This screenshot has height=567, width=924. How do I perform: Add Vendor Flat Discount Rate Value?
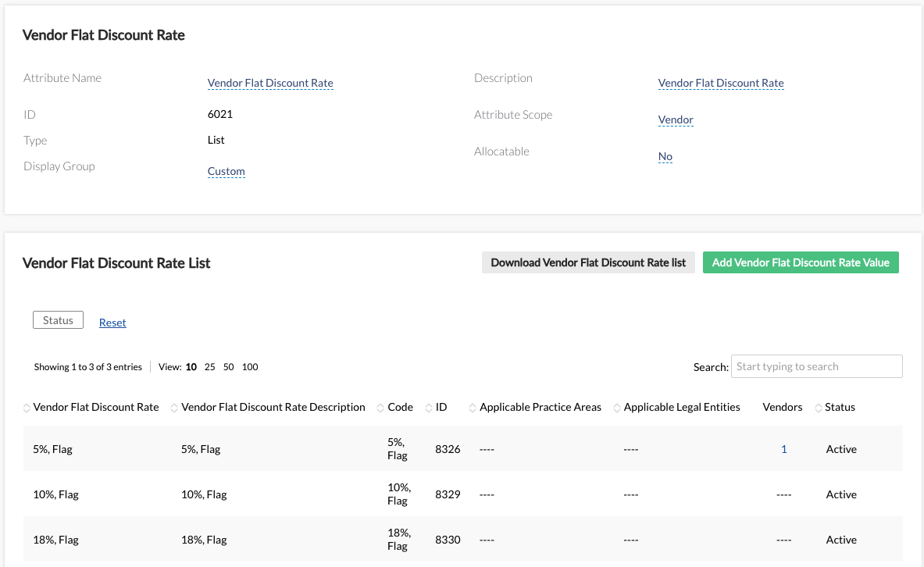pos(801,262)
